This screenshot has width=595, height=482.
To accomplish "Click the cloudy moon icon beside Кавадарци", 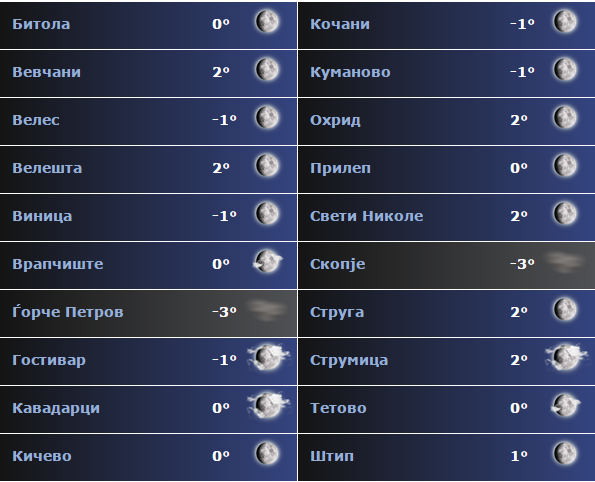I will 268,405.
